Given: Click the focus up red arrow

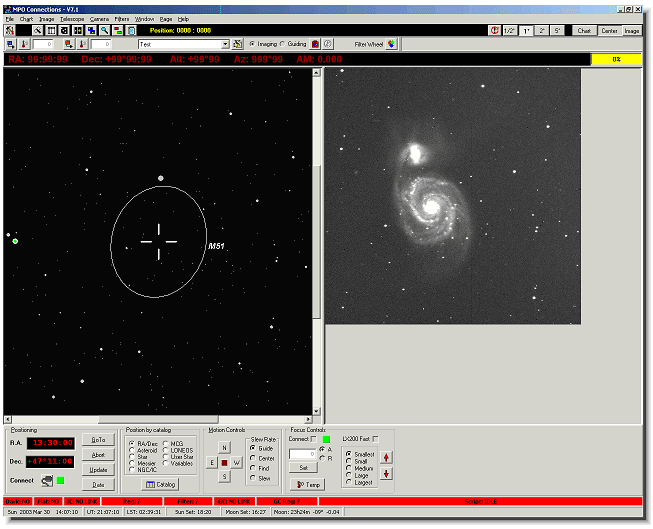Looking at the screenshot, I should (x=386, y=458).
